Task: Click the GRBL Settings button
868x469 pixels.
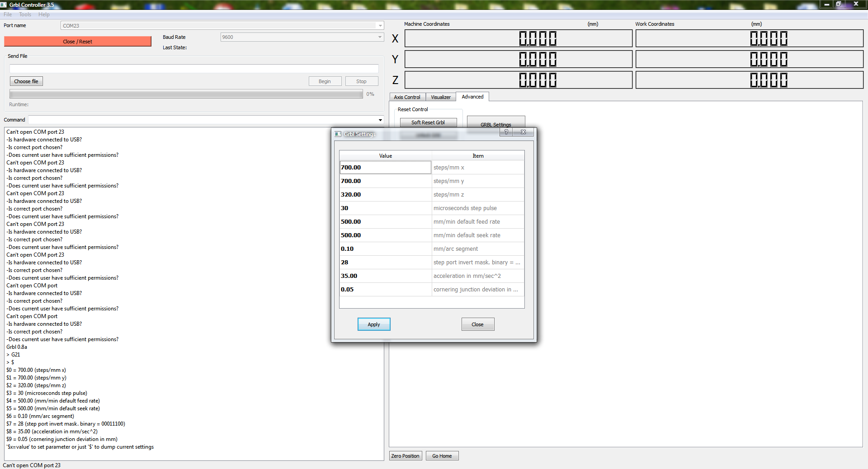Action: [x=496, y=125]
